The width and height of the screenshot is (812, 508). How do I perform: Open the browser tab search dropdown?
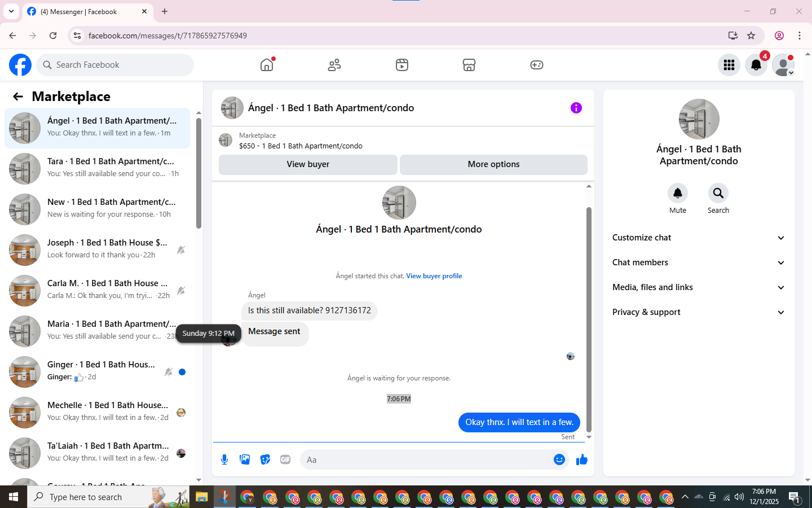pos(11,11)
